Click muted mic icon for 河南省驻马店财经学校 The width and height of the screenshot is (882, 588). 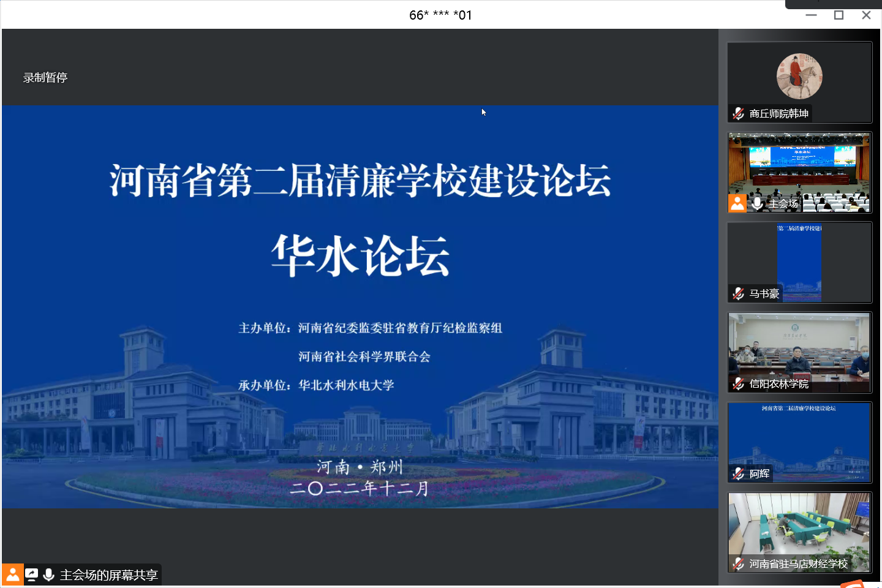(739, 564)
